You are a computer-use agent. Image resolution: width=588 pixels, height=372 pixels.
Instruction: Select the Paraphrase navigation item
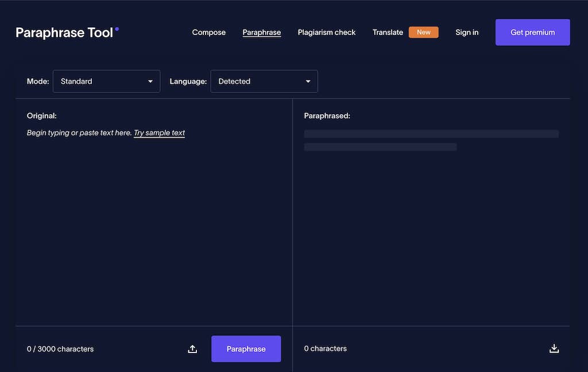coord(261,32)
